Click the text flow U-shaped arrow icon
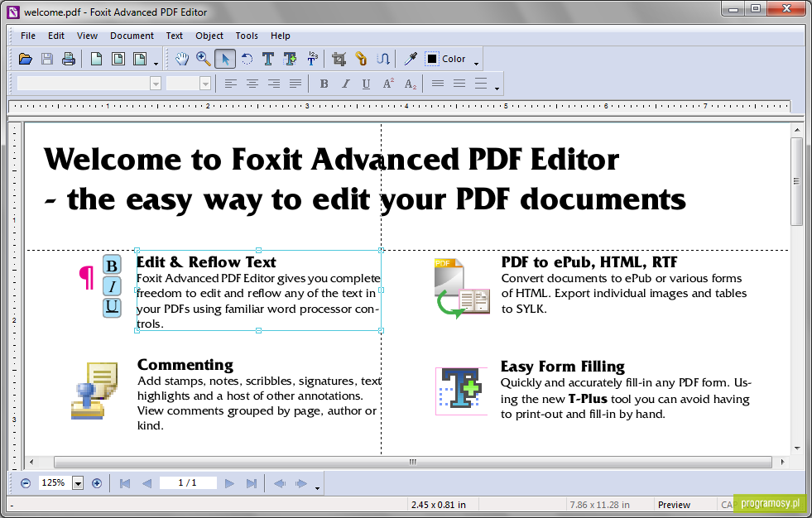Viewport: 812px width, 518px height. (382, 59)
